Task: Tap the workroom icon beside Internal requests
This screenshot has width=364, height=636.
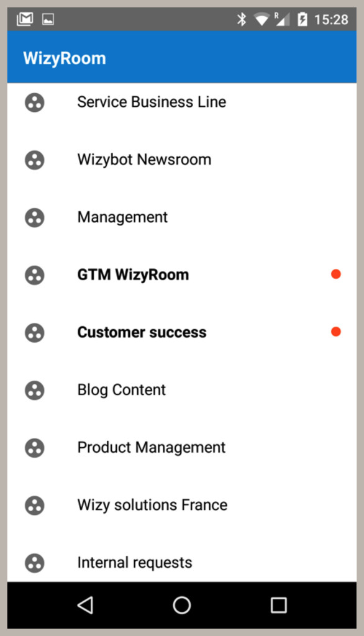Action: coord(35,563)
